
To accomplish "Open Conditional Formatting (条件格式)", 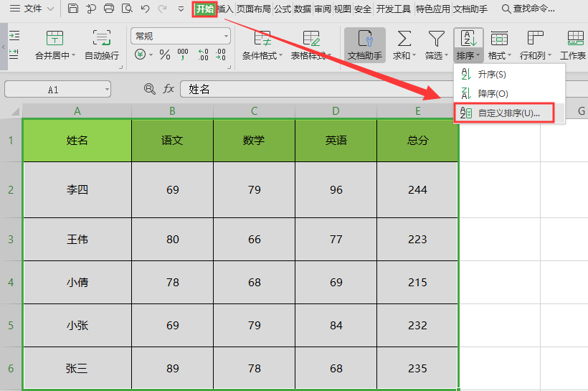I will 262,44.
